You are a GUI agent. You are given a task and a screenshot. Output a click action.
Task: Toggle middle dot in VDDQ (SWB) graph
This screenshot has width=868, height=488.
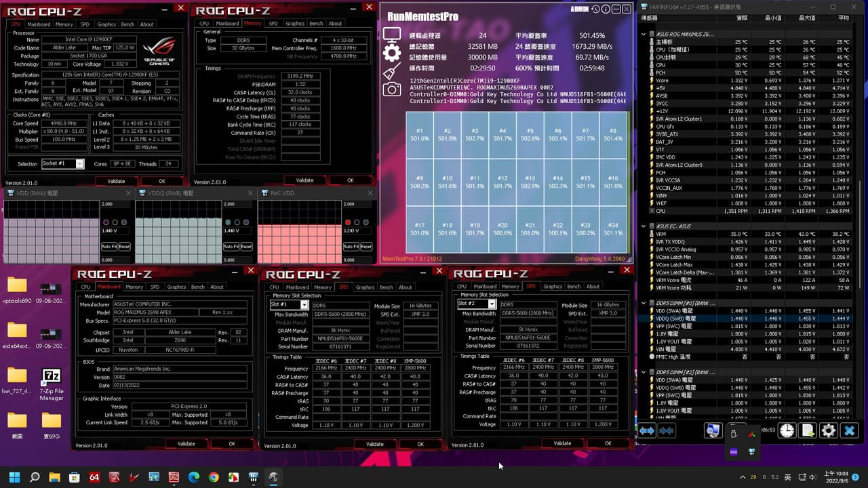(x=237, y=222)
